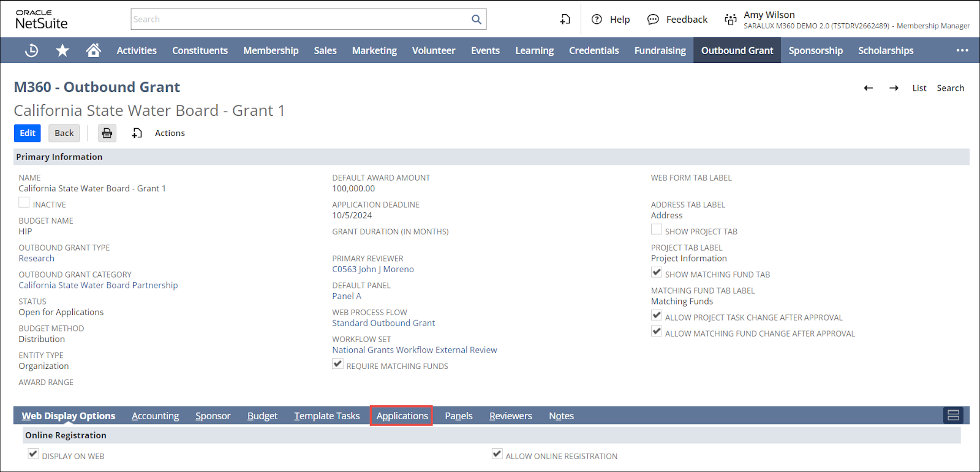Open the more menu ellipsis
The height and width of the screenshot is (472, 980).
962,50
